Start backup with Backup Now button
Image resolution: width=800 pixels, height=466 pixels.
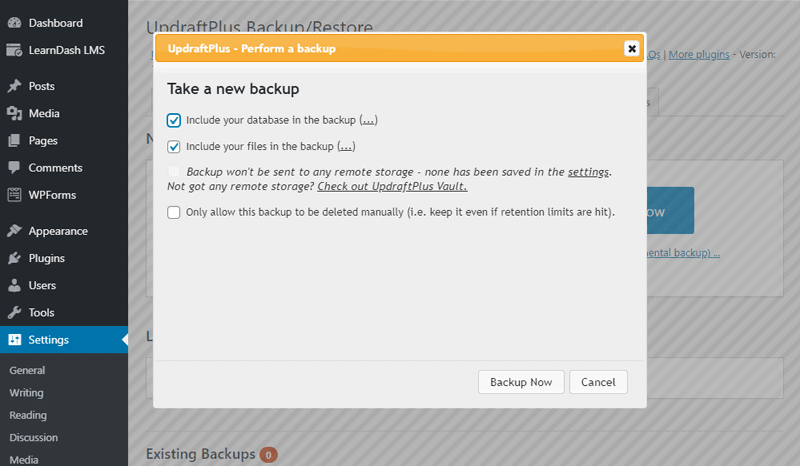click(521, 382)
